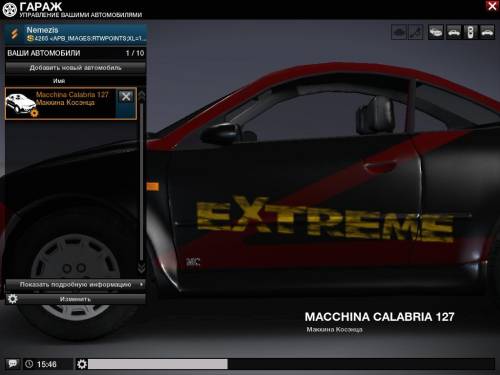This screenshot has height=375, width=500.
Task: Open the Nemezis player profile panel
Action: click(75, 34)
